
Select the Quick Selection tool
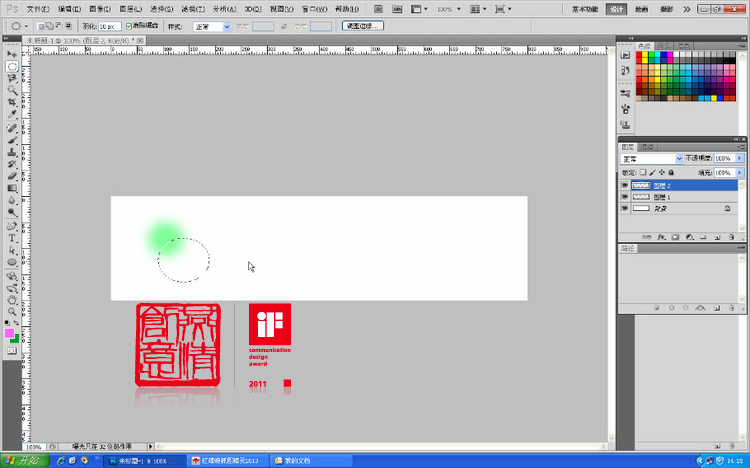point(12,90)
